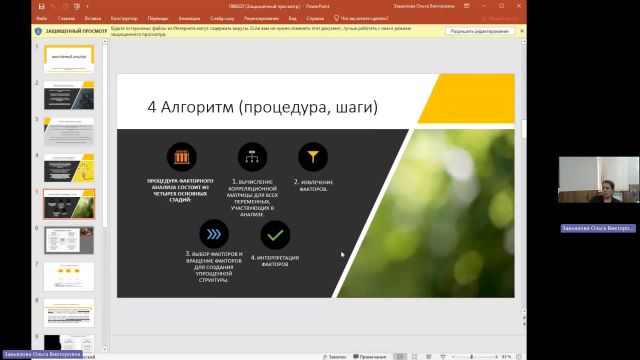This screenshot has height=360, width=640.
Task: Select slide 2 thumbnail
Action: pos(69,95)
